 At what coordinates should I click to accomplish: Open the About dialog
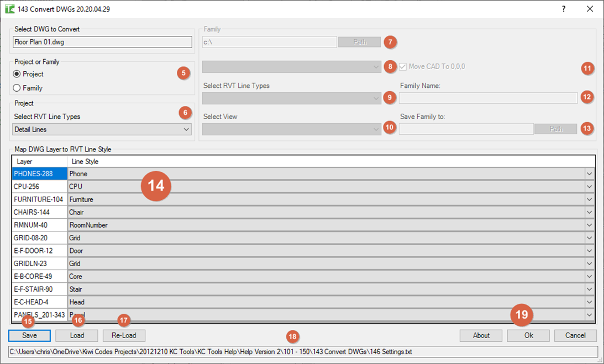click(481, 335)
